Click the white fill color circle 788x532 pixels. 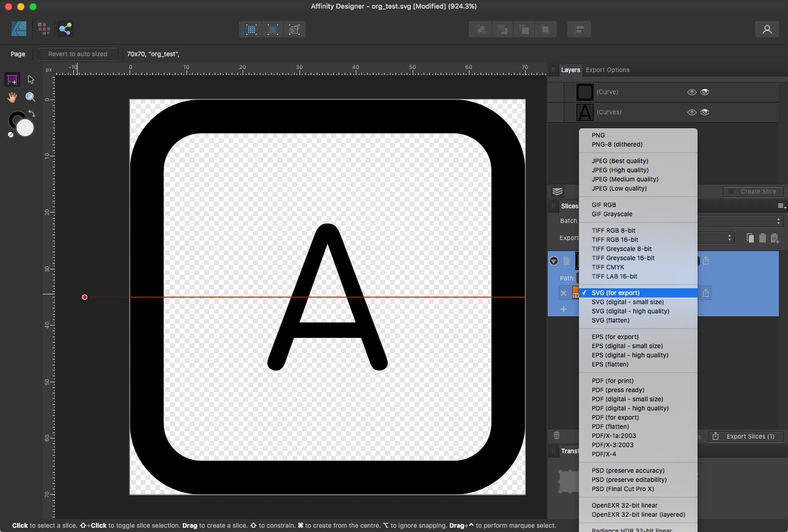point(24,128)
